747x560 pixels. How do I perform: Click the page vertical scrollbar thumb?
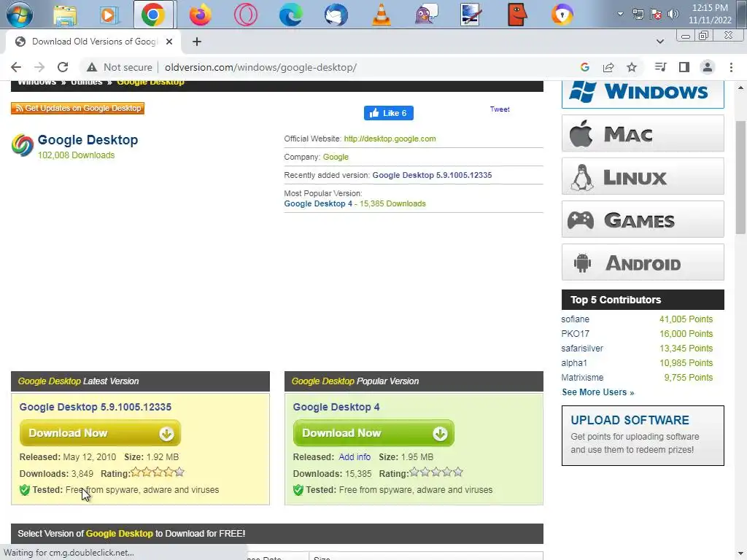click(740, 177)
